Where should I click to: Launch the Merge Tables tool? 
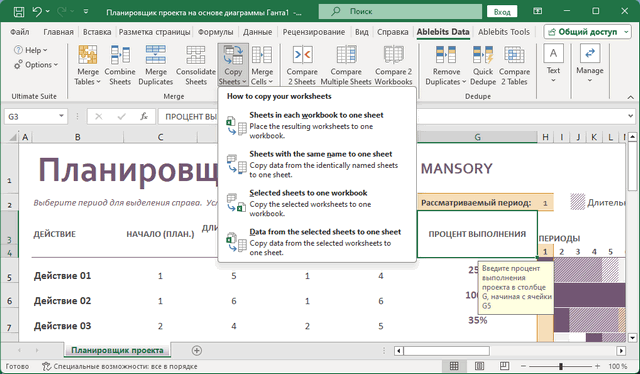pos(87,65)
